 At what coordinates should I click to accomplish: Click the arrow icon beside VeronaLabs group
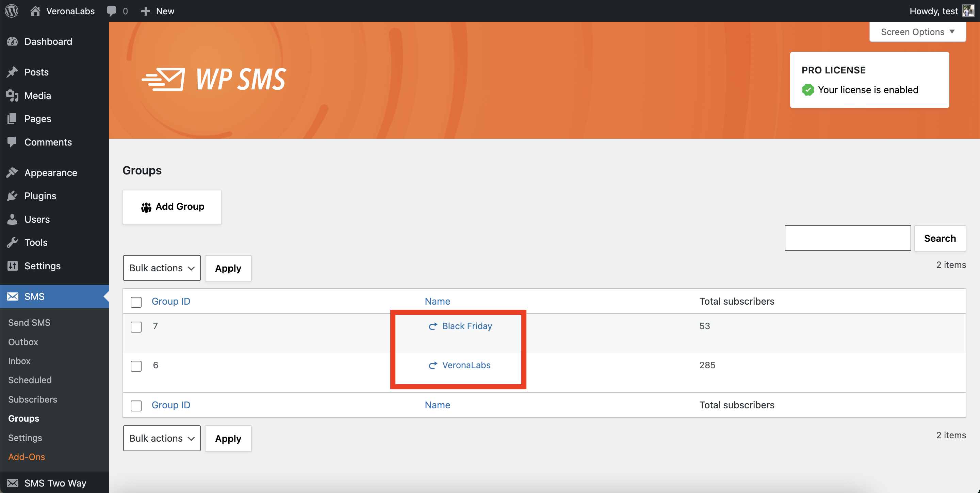[432, 365]
